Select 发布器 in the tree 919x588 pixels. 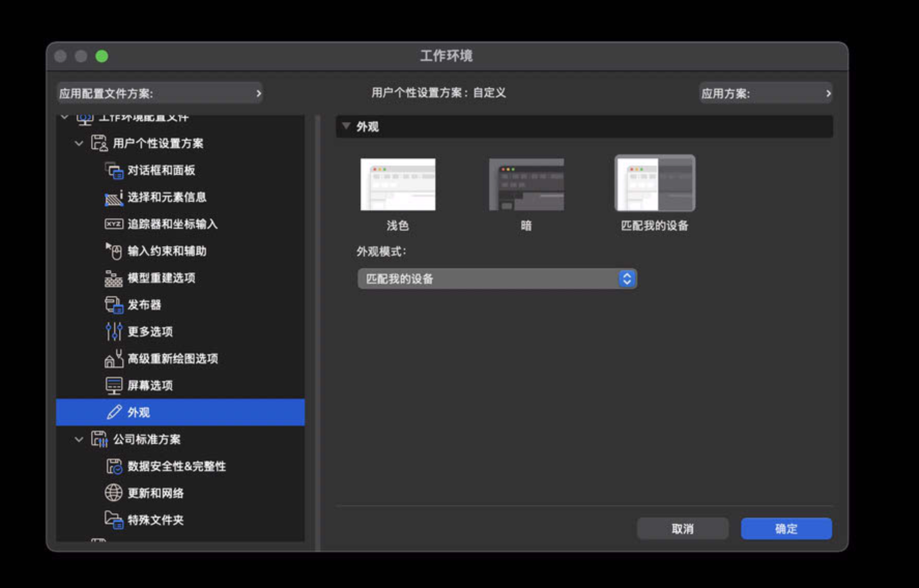(180, 305)
